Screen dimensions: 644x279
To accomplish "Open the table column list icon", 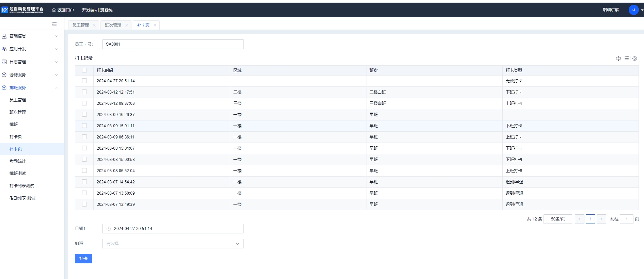I will pyautogui.click(x=627, y=59).
